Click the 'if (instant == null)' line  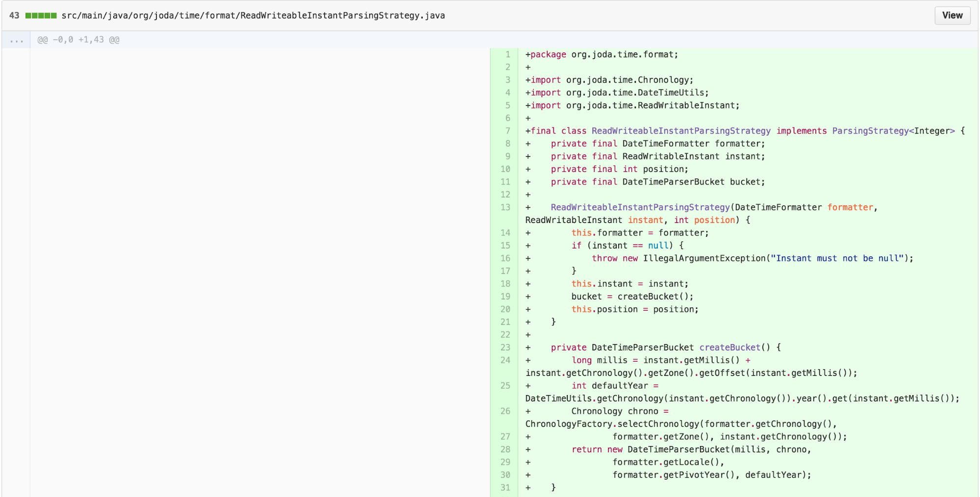tap(627, 246)
